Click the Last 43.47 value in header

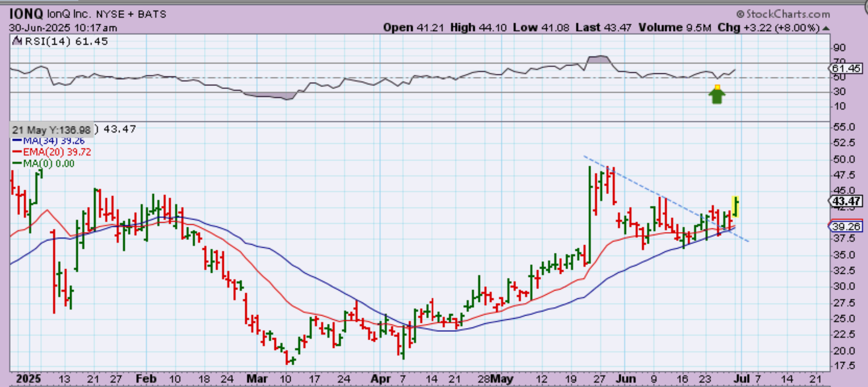pos(603,27)
